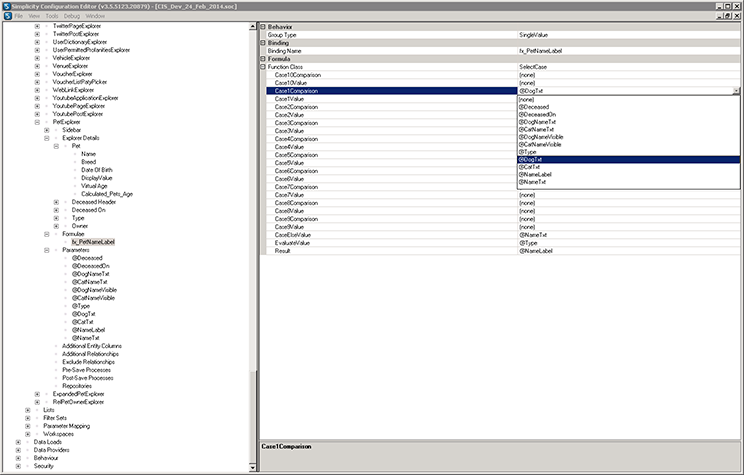Choose @CatNameTxt in the dropdown list
The width and height of the screenshot is (744, 475).
(x=628, y=130)
